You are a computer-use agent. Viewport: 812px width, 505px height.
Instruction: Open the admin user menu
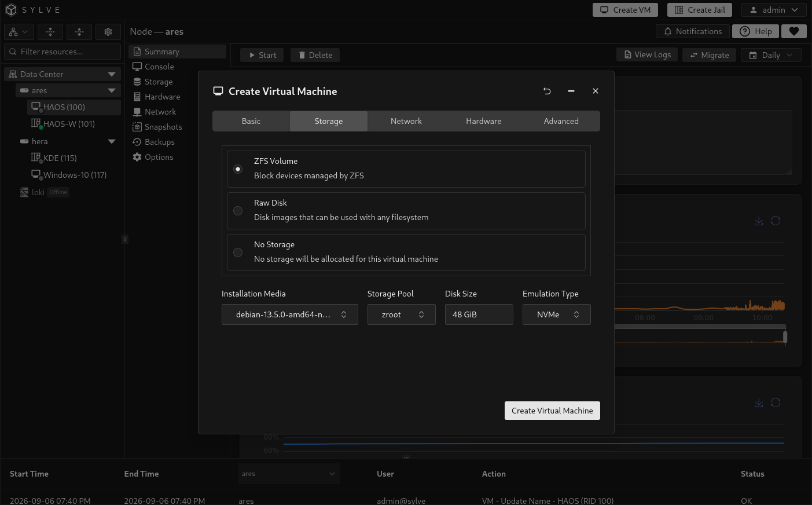click(x=774, y=10)
